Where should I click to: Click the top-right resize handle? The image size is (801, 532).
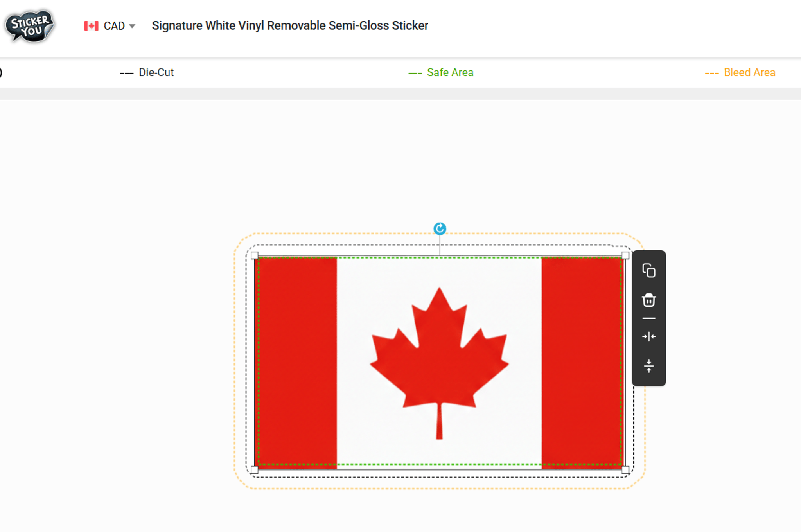coord(625,256)
